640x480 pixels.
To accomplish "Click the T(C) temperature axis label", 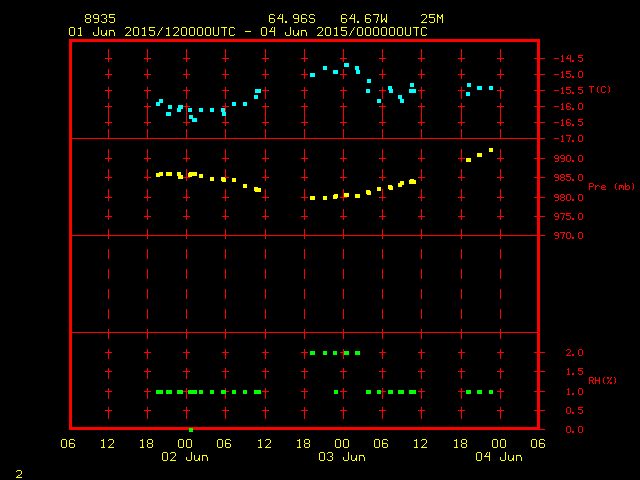I will pos(600,90).
